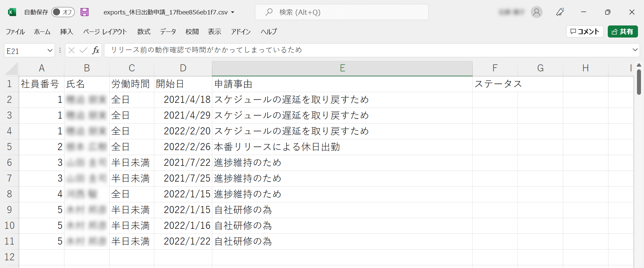This screenshot has width=644, height=268.
Task: Cancel formula entry with X icon
Action: point(71,50)
